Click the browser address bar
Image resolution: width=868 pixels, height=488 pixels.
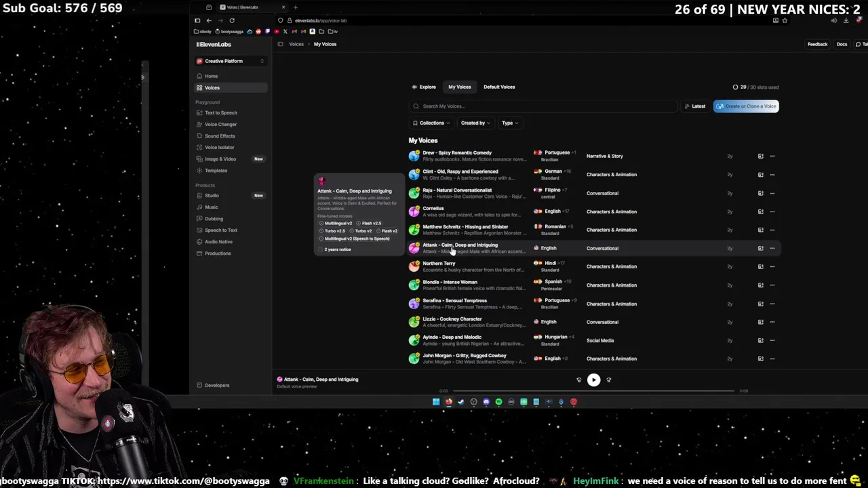(522, 20)
